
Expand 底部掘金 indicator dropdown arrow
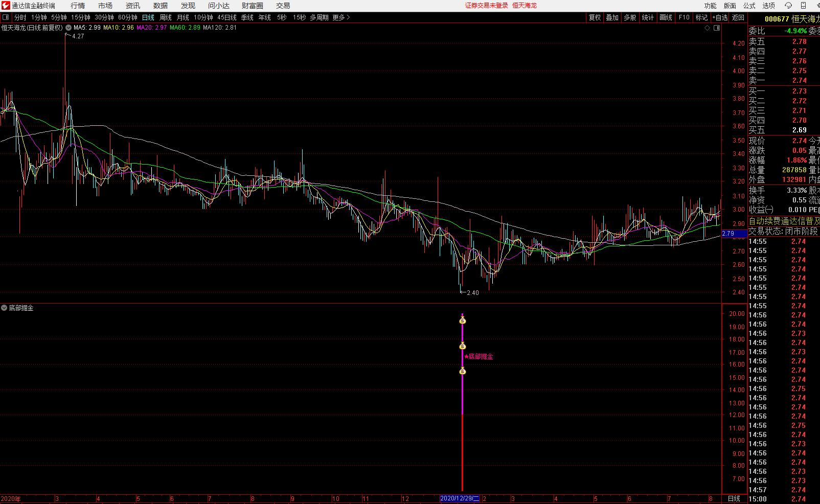click(4, 308)
